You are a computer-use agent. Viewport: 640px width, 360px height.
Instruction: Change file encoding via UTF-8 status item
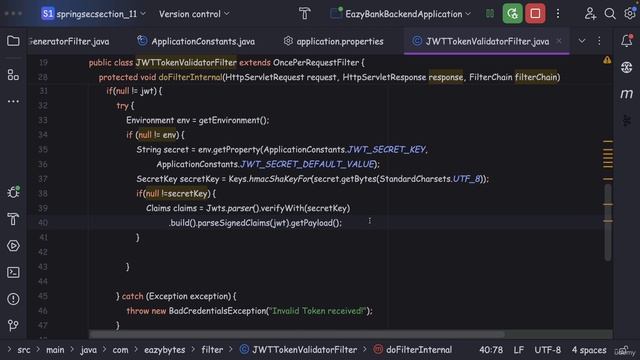click(547, 350)
